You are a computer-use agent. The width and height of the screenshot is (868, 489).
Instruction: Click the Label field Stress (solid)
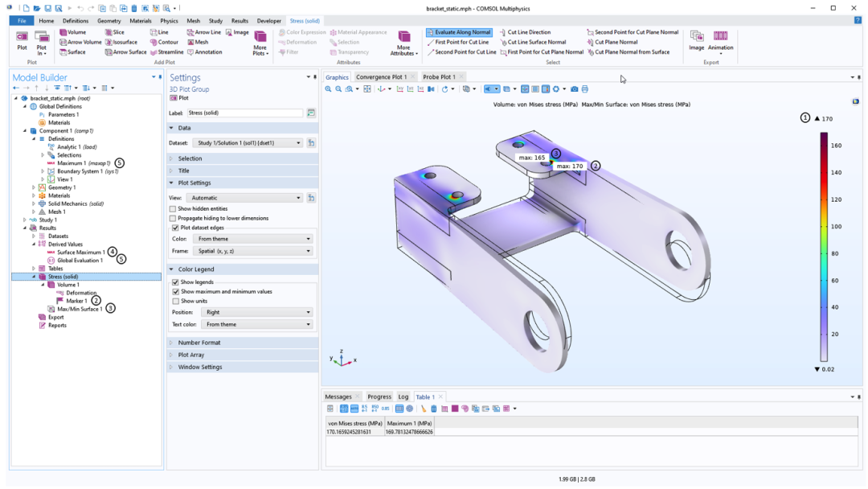(x=244, y=113)
